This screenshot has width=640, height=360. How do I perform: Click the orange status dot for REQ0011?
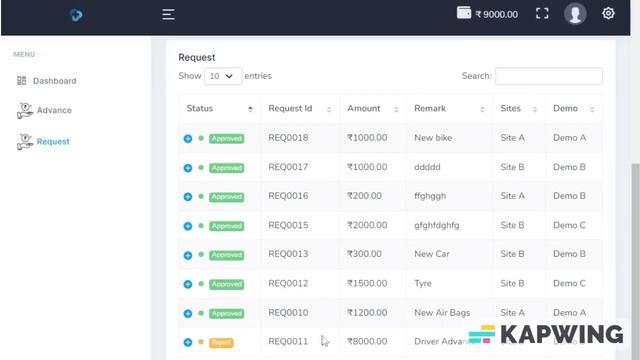click(201, 342)
